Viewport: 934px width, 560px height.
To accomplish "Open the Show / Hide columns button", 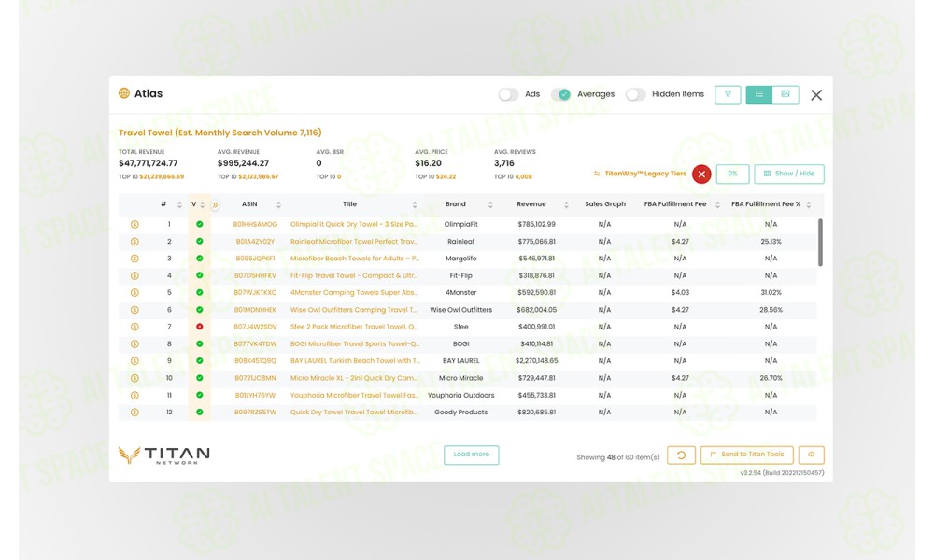I will tap(788, 174).
